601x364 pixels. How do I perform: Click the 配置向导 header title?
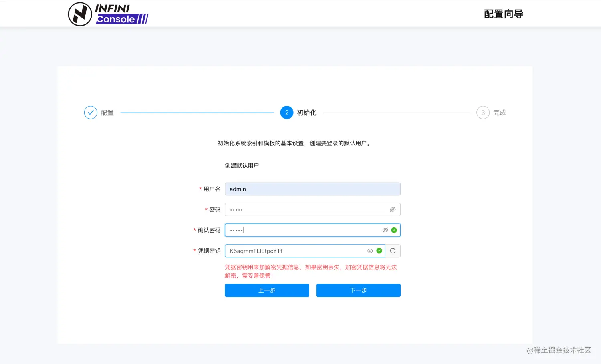504,14
